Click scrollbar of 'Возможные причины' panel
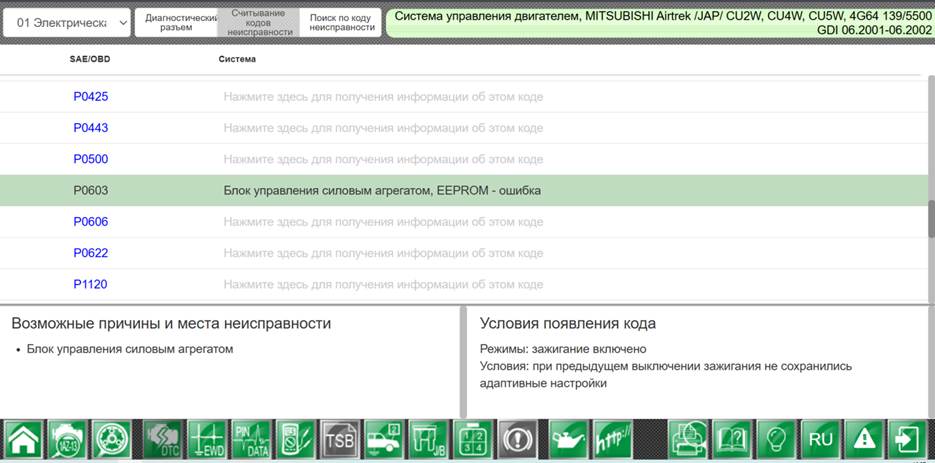 pos(463,362)
